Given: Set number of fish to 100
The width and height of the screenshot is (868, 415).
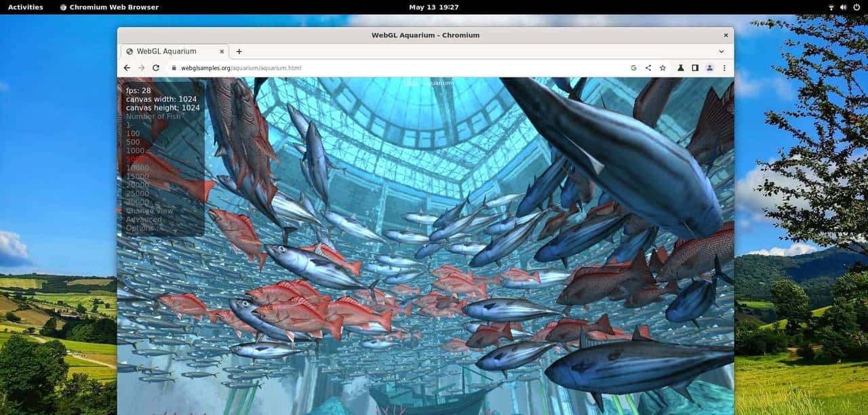Looking at the screenshot, I should 133,134.
